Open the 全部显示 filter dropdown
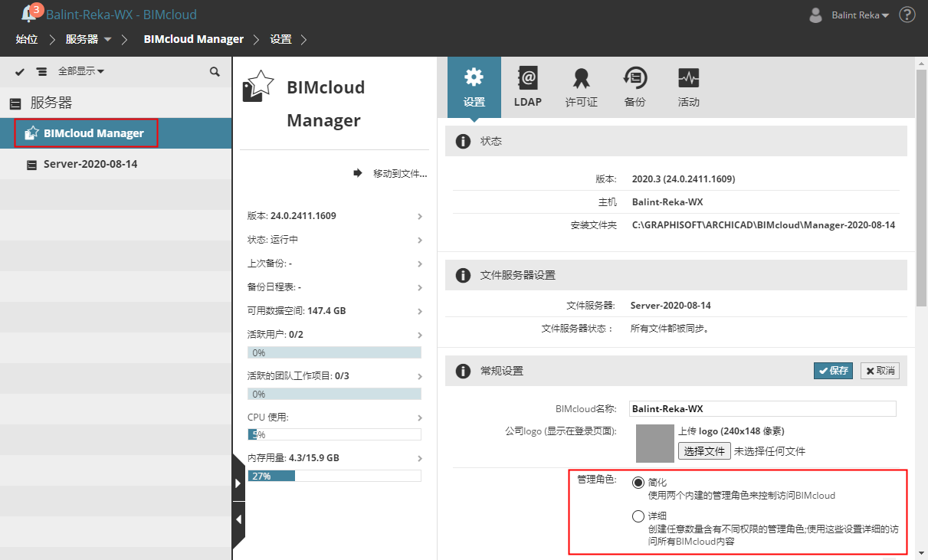 (81, 71)
